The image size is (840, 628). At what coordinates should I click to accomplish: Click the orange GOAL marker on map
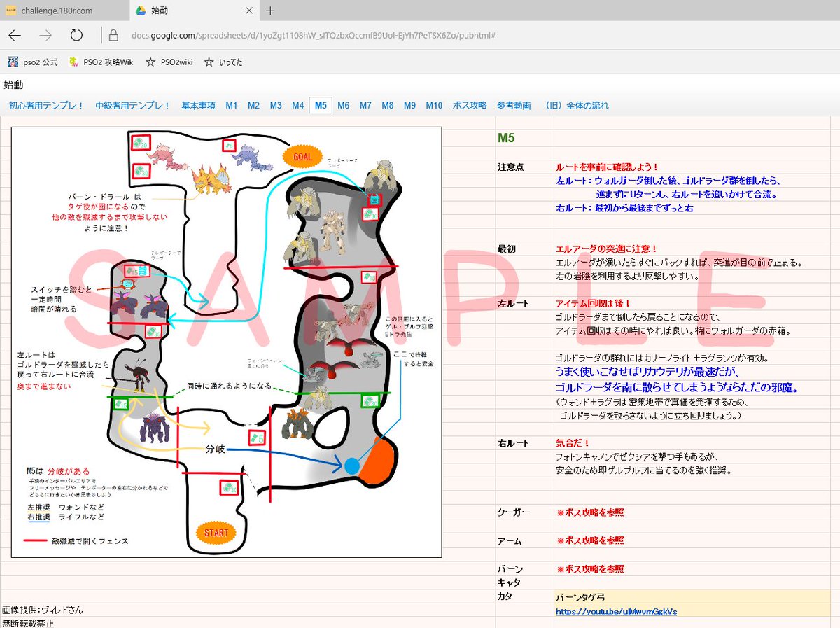[303, 157]
